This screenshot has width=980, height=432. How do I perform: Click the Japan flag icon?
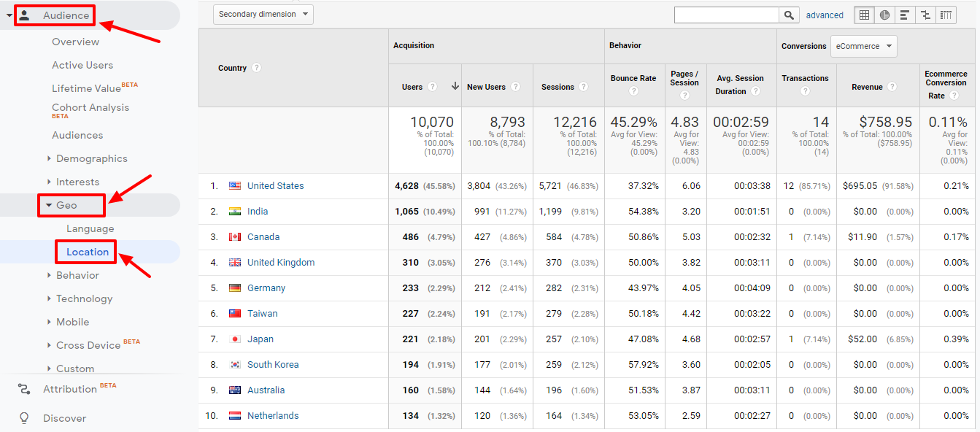pos(235,339)
